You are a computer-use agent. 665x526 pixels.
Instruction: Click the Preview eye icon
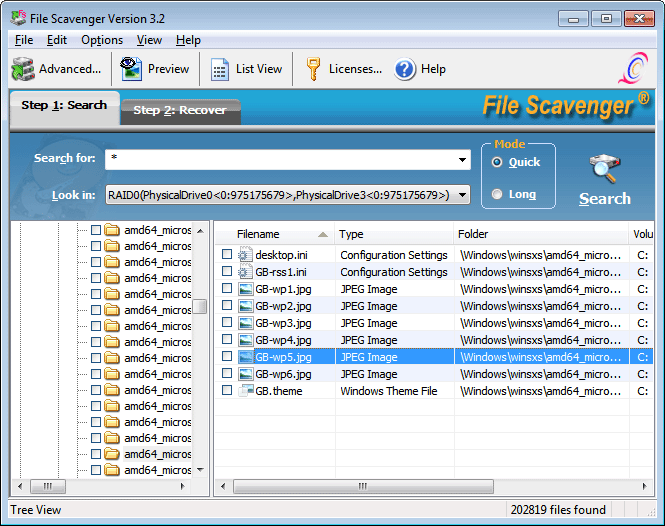131,69
